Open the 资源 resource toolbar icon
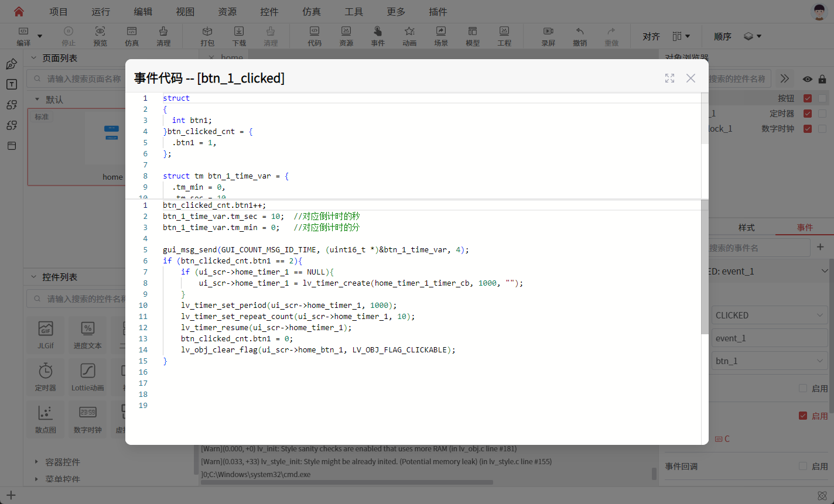 point(346,36)
